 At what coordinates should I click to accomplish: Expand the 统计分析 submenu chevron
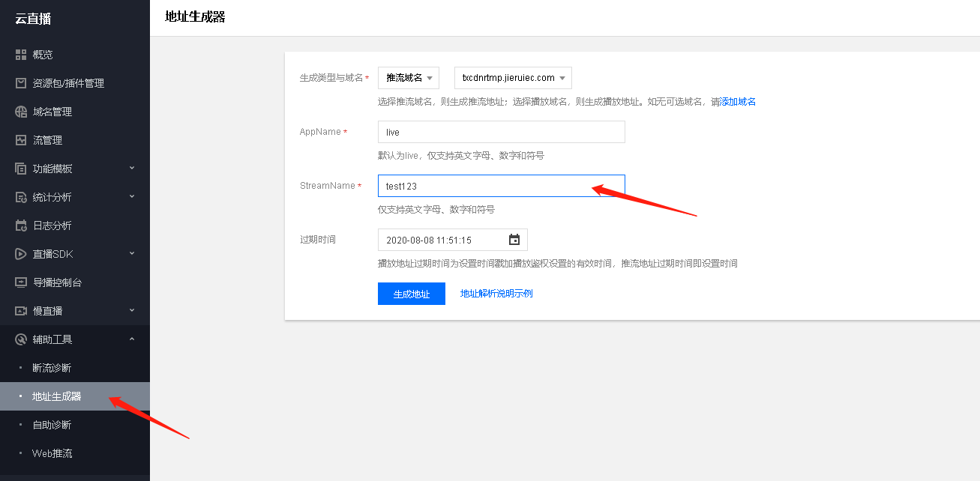[132, 196]
